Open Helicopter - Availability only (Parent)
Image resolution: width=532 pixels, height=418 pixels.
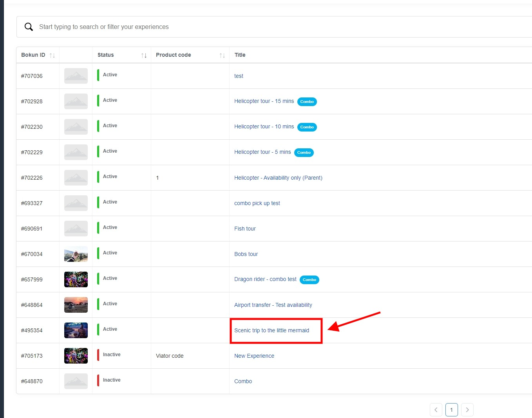click(x=278, y=178)
